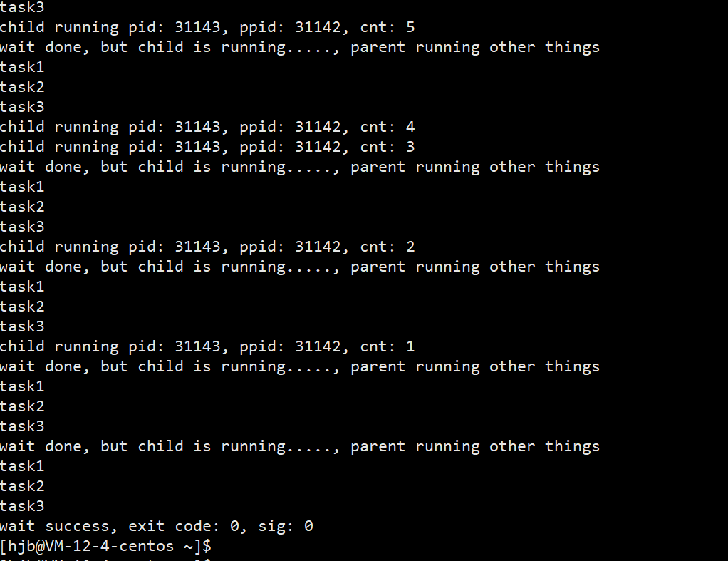This screenshot has height=561, width=728.
Task: Click the 'wait done' line directly below cnt: 5
Action: tap(299, 47)
